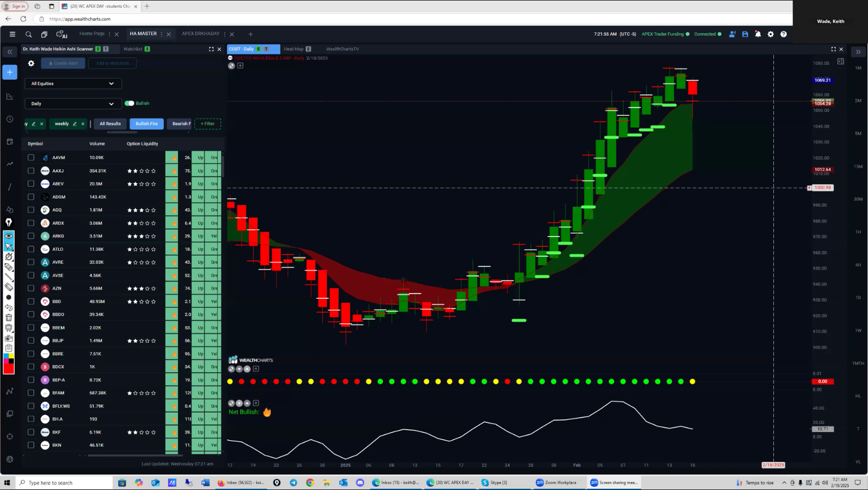Click the Windows taskbar search box
Screen dimensions: 868x490
[x=63, y=483]
